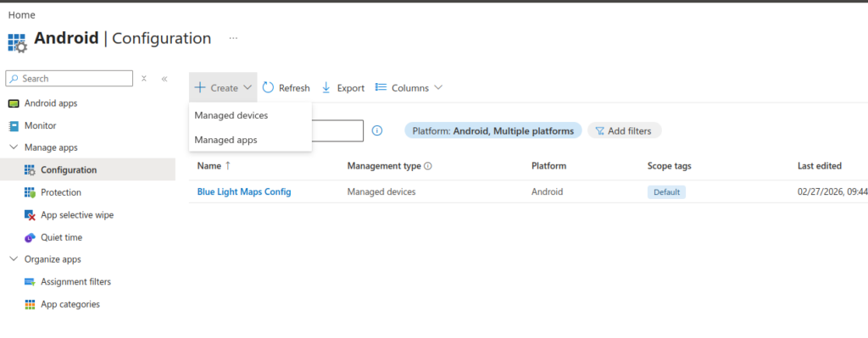Click the Export button label
Image resolution: width=868 pixels, height=338 pixels.
coord(350,88)
